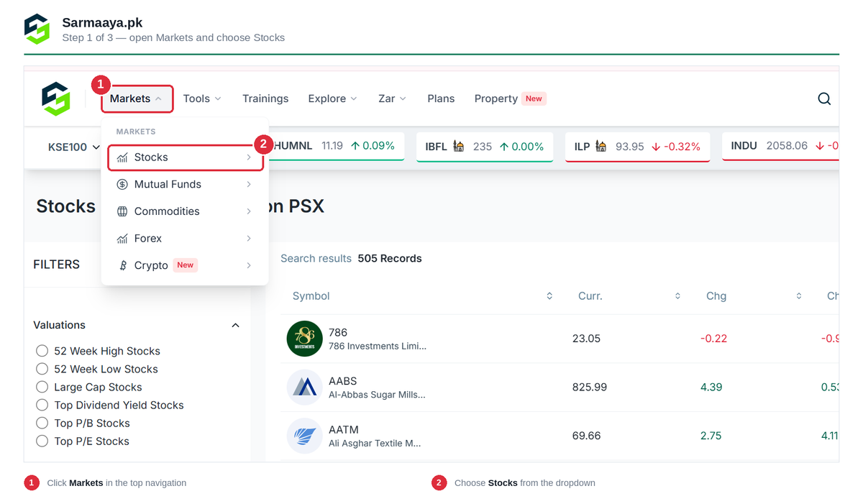Open the Tools dropdown menu
This screenshot has width=863, height=504.
coord(202,98)
